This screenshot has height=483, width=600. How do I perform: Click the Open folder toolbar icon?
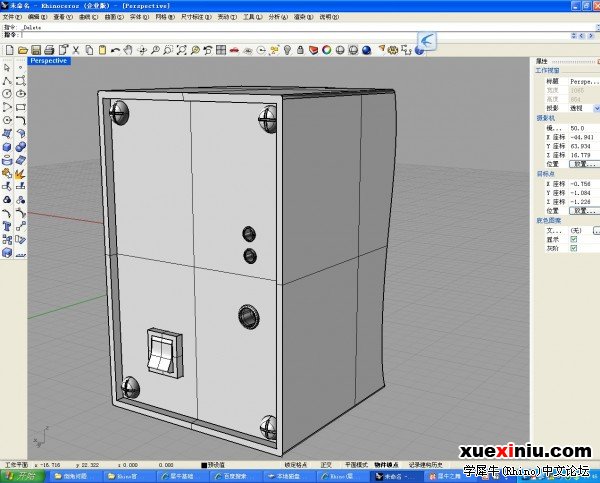click(23, 50)
